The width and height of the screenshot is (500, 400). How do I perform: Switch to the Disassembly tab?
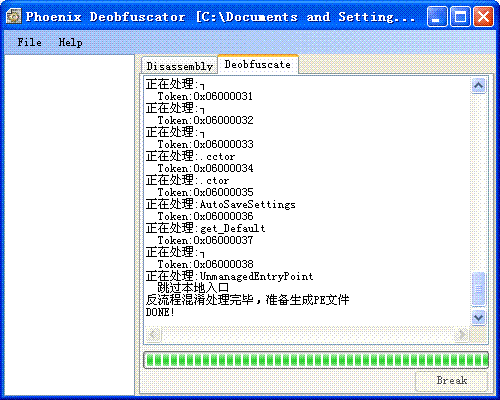click(x=179, y=66)
